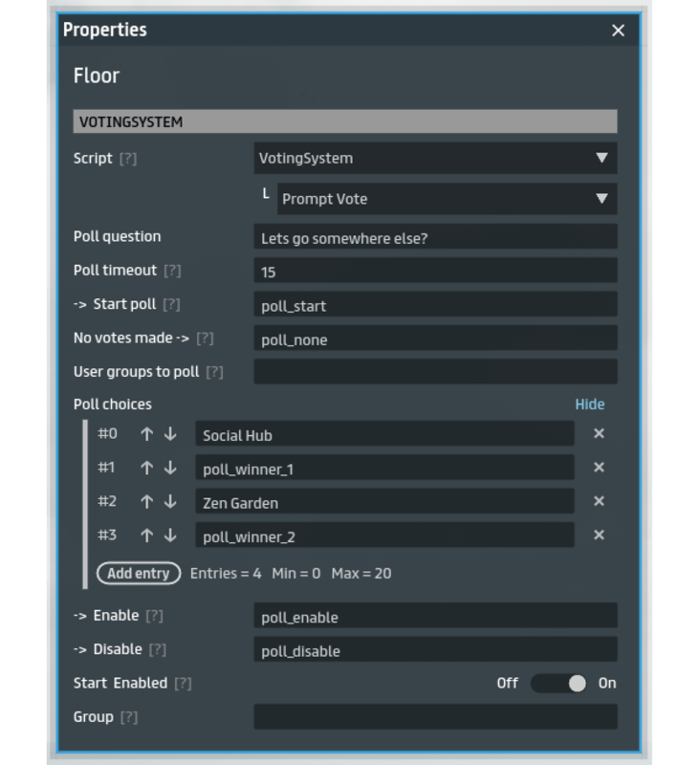Hide the Poll choices list
The width and height of the screenshot is (700, 765).
click(589, 404)
